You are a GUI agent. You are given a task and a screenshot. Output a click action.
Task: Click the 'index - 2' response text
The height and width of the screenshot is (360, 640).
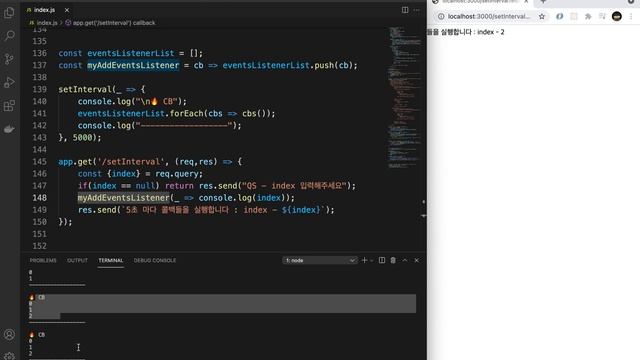491,32
